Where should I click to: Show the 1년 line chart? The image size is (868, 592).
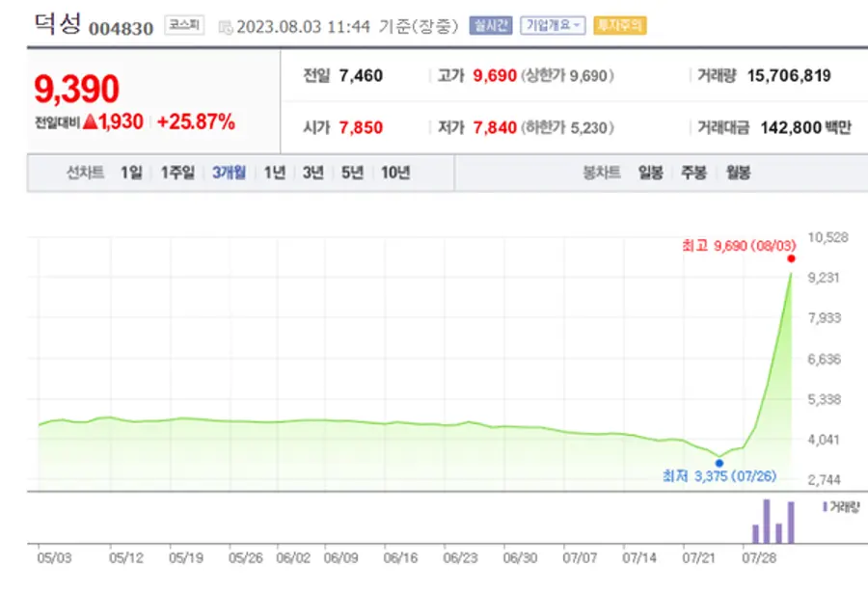point(275,173)
